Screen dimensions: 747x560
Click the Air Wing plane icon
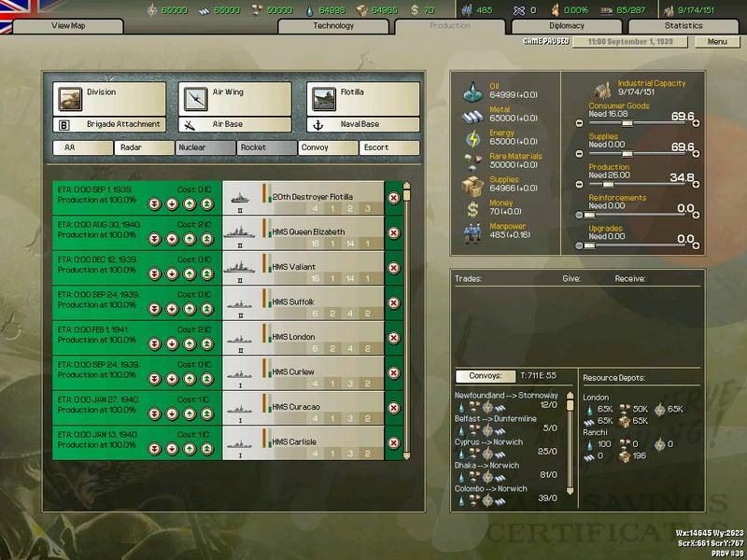pyautogui.click(x=195, y=98)
